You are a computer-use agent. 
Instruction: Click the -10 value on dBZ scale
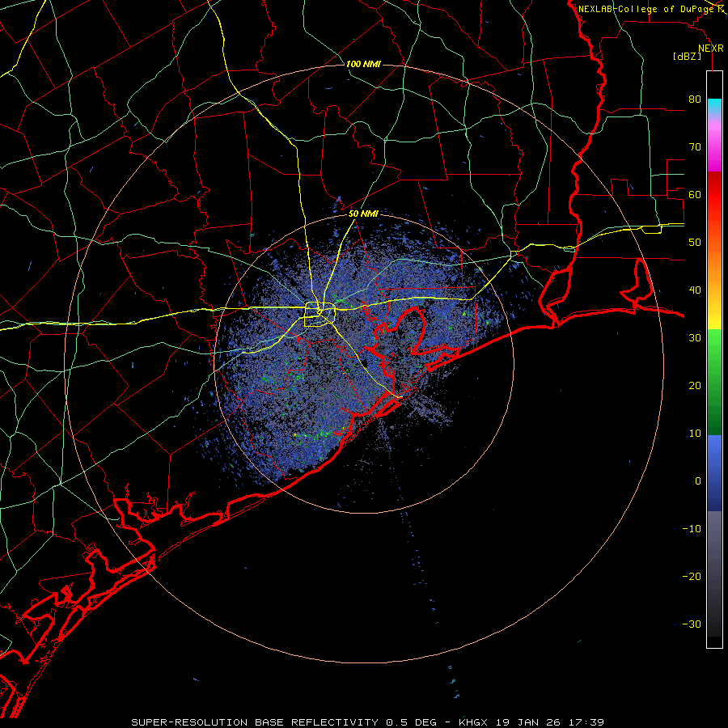click(692, 529)
